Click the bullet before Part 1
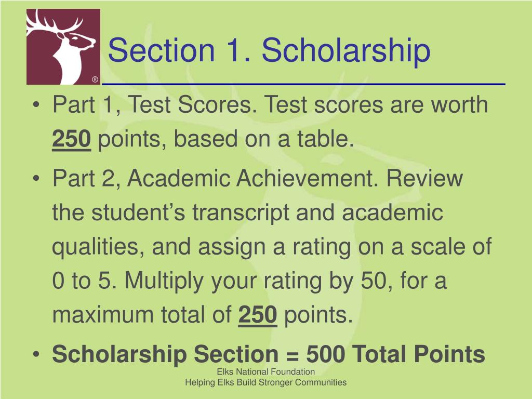This screenshot has height=399, width=532. click(x=36, y=104)
